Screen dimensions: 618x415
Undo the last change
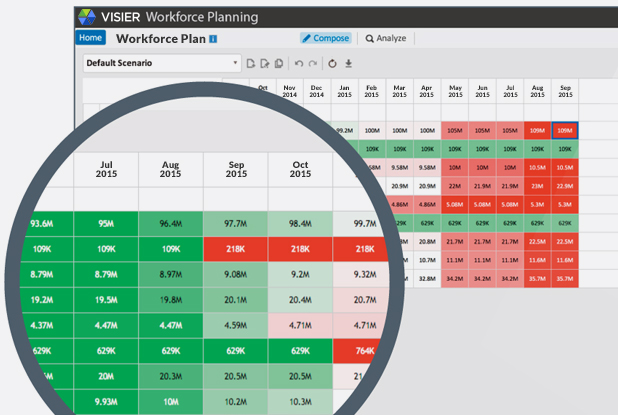(x=299, y=63)
